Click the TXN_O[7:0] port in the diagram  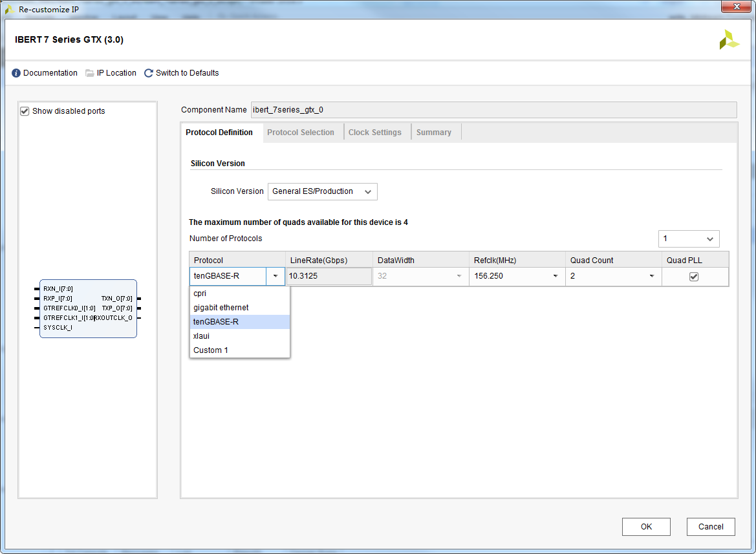point(116,299)
